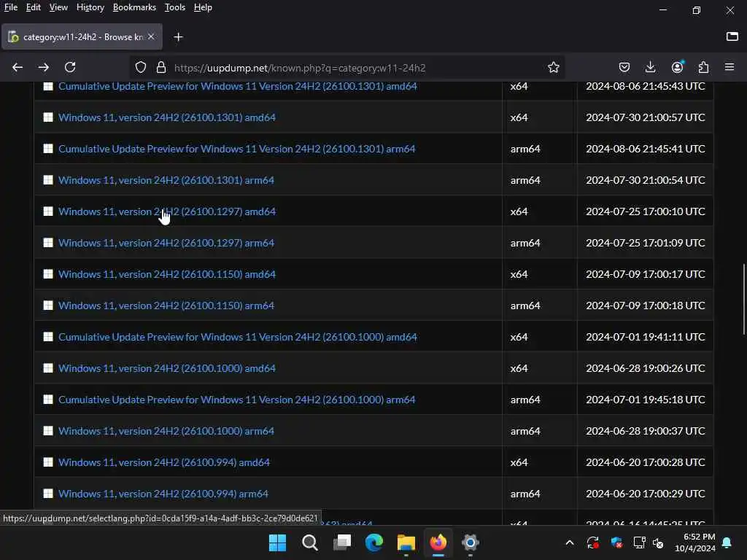Viewport: 747px width, 560px height.
Task: Open Windows Search from taskbar
Action: [x=309, y=542]
